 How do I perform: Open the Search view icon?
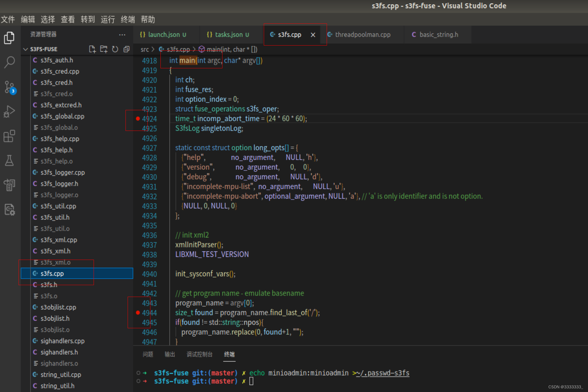click(x=9, y=62)
